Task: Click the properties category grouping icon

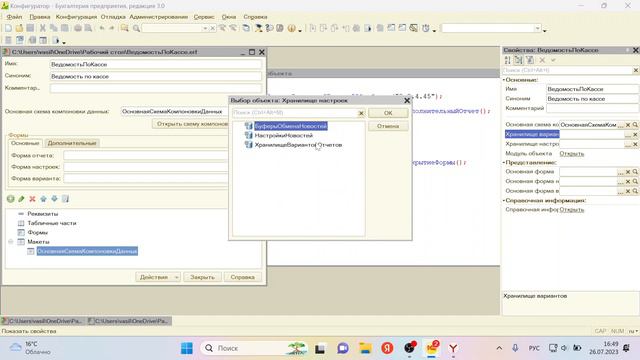Action: 518,60
